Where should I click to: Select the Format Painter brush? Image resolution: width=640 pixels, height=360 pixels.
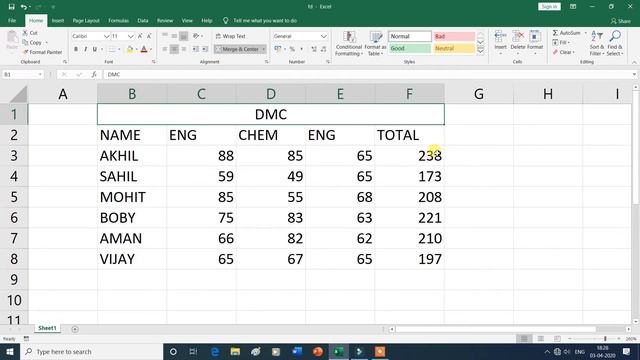[x=26, y=52]
